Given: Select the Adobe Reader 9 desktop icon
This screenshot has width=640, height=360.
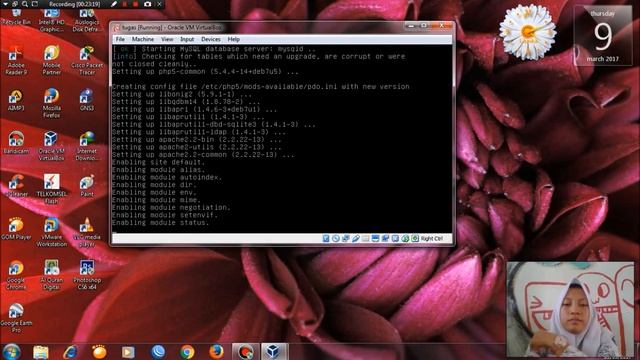Looking at the screenshot, I should point(16,60).
